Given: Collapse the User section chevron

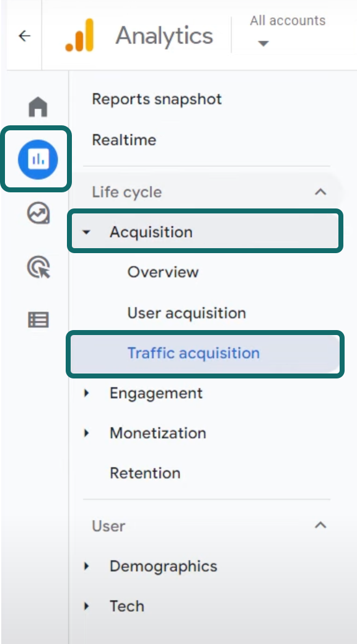Looking at the screenshot, I should [320, 525].
